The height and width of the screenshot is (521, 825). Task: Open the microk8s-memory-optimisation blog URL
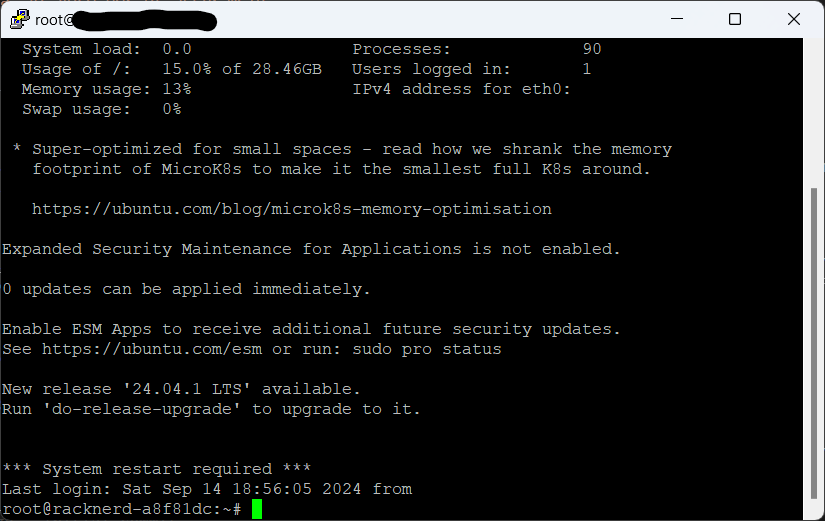(291, 209)
